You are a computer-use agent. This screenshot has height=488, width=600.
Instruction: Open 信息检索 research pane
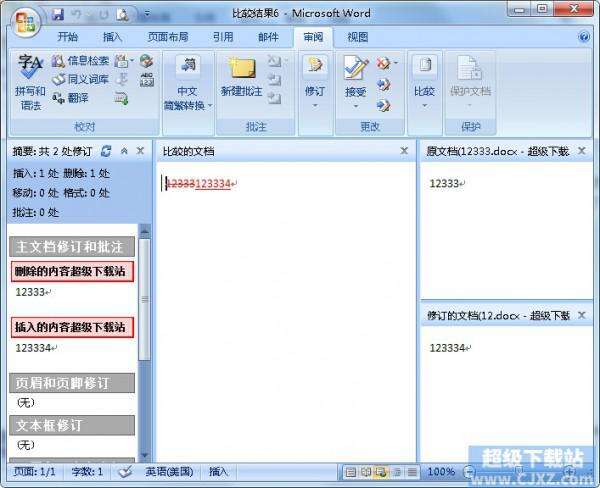tap(80, 60)
